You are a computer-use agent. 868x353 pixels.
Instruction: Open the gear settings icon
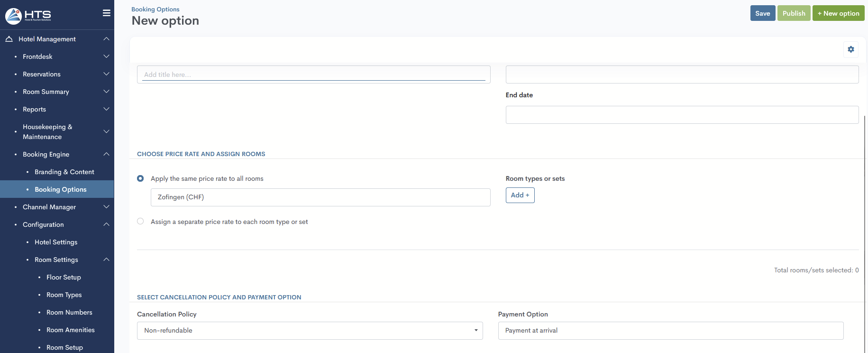[x=851, y=49]
